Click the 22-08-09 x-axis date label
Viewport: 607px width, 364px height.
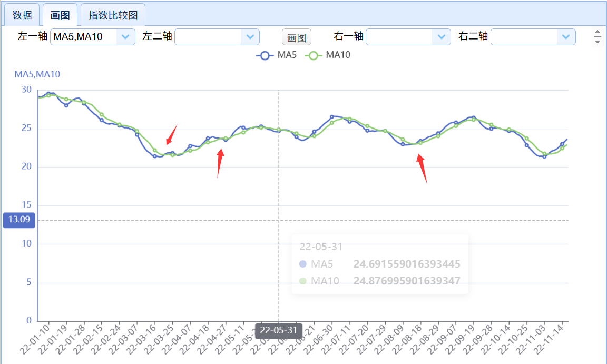[x=389, y=339]
